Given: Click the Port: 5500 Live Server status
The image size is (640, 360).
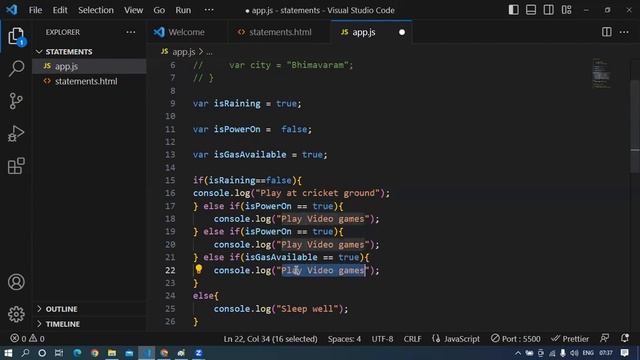Looking at the screenshot, I should (516, 338).
